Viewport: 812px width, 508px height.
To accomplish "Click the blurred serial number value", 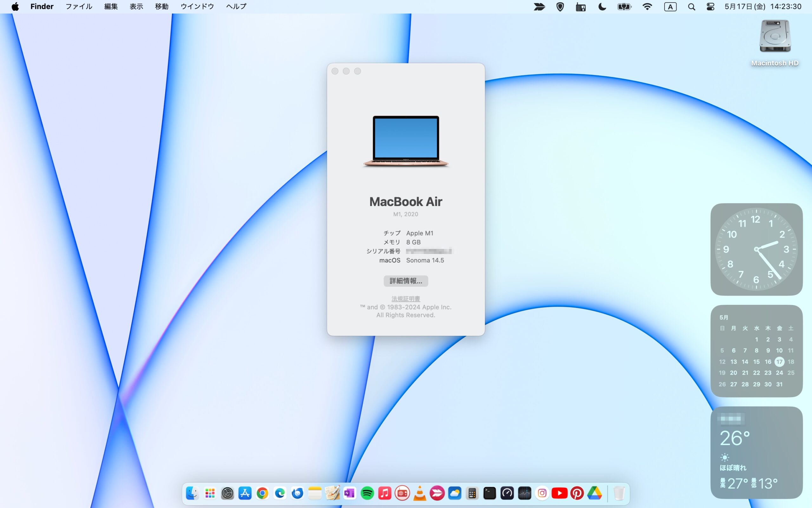I will click(x=429, y=251).
